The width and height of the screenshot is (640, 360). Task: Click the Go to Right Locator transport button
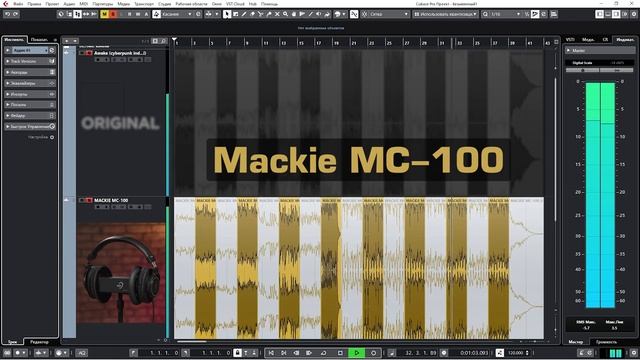284,353
